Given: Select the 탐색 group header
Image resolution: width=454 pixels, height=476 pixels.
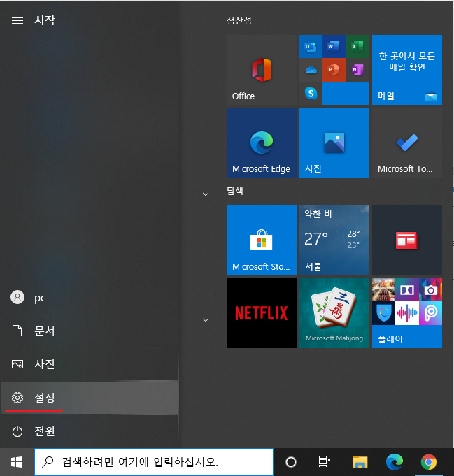Looking at the screenshot, I should click(235, 191).
